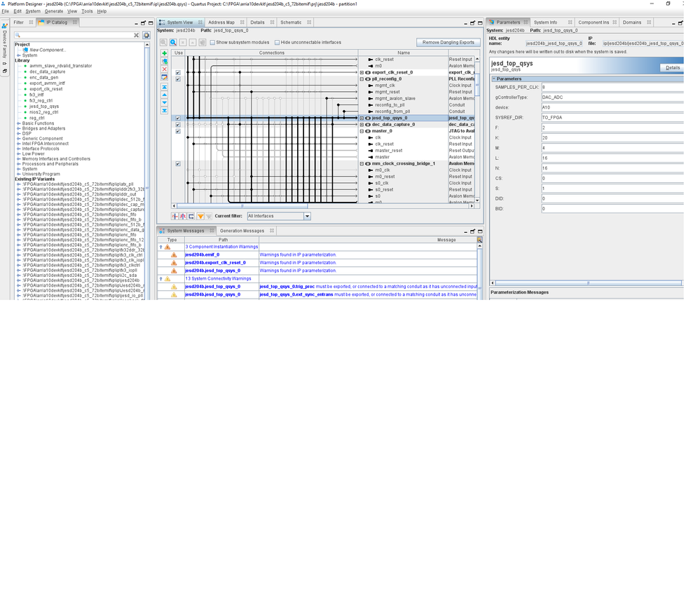The height and width of the screenshot is (605, 700).
Task: Expand the Basic Functions tree node
Action: (19, 123)
